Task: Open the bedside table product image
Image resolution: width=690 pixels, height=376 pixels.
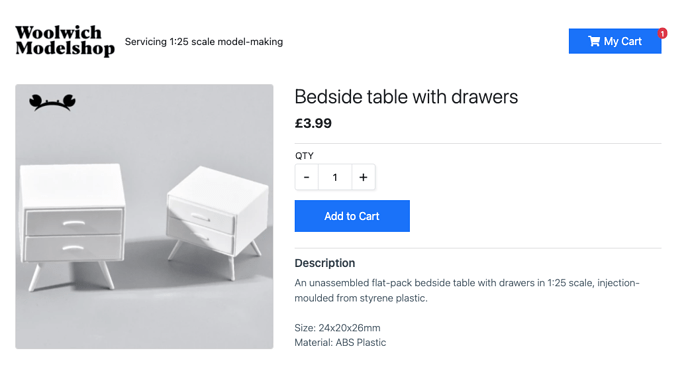Action: [x=144, y=217]
